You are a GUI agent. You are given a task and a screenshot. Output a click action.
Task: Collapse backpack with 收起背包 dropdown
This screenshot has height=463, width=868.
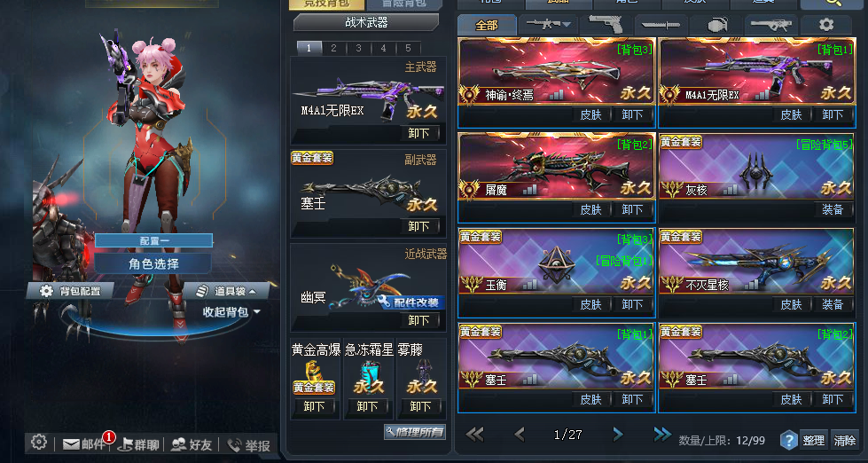[231, 312]
